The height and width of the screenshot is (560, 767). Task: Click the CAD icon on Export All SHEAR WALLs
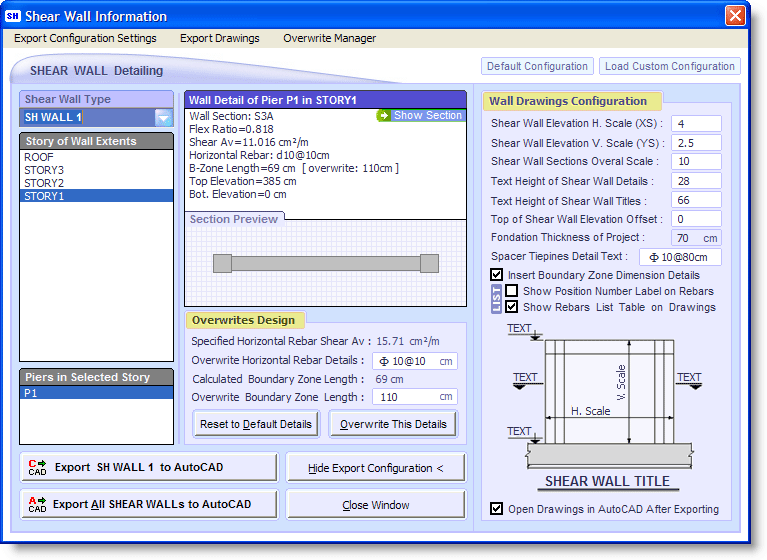pyautogui.click(x=38, y=504)
